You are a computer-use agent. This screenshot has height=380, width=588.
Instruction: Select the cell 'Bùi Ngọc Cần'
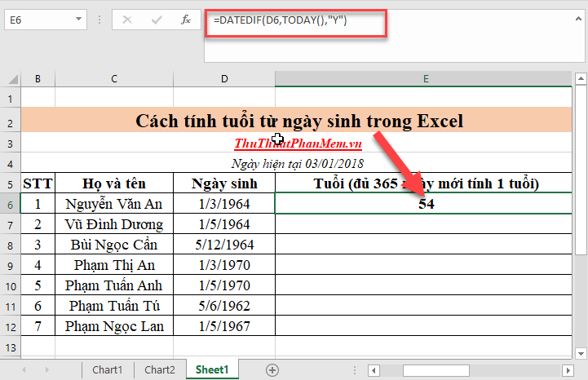coord(114,245)
